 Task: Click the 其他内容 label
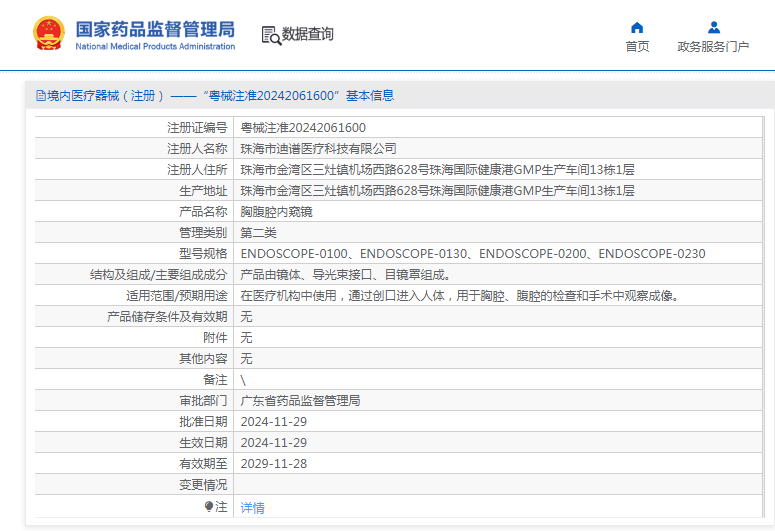point(203,358)
